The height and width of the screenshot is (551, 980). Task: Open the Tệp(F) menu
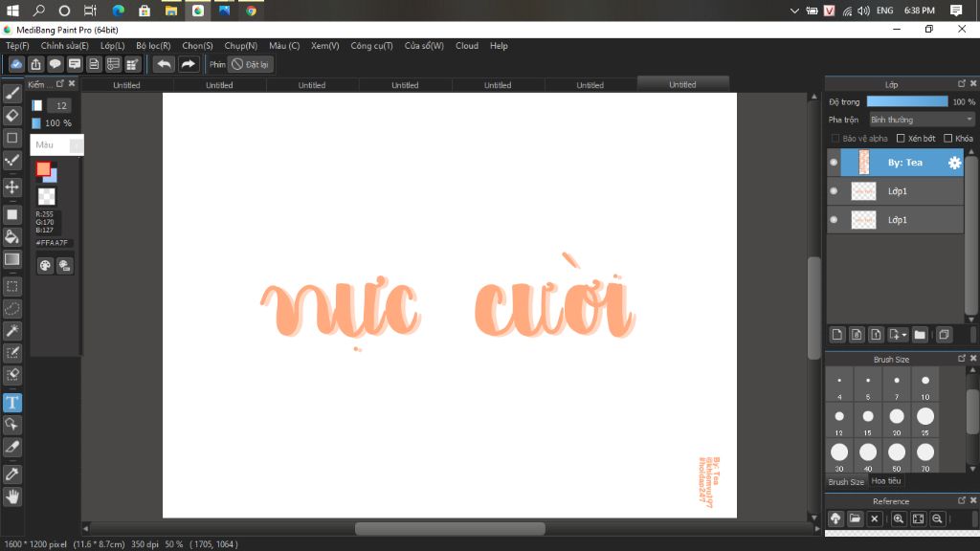pyautogui.click(x=17, y=46)
